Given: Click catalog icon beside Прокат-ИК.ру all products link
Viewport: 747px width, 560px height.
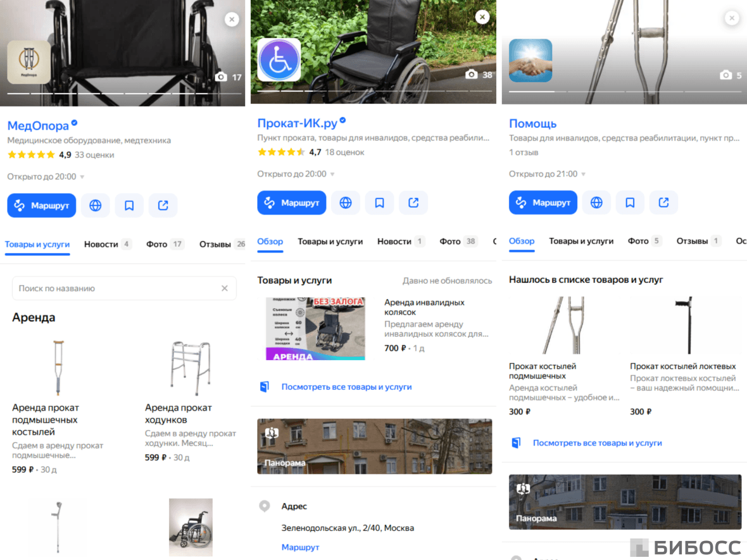Looking at the screenshot, I should (265, 387).
